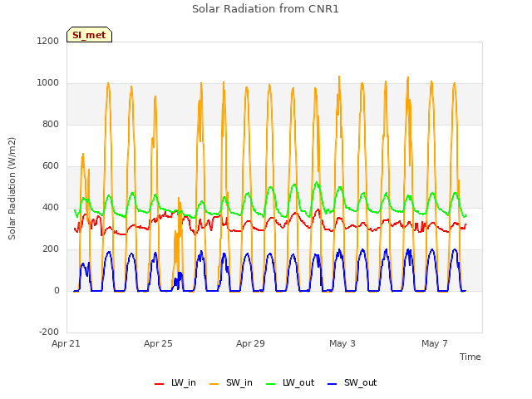Click the 400 y-axis tick label

[x=51, y=207]
